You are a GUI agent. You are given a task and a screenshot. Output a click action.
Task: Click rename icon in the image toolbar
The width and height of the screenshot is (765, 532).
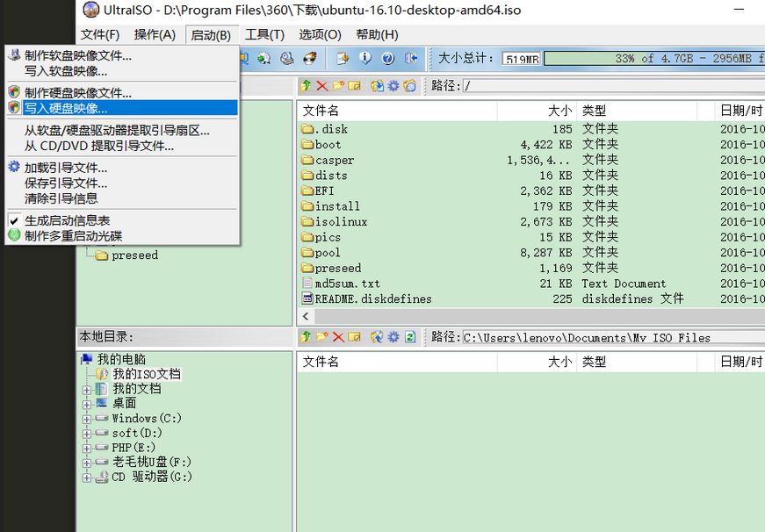coord(354,86)
